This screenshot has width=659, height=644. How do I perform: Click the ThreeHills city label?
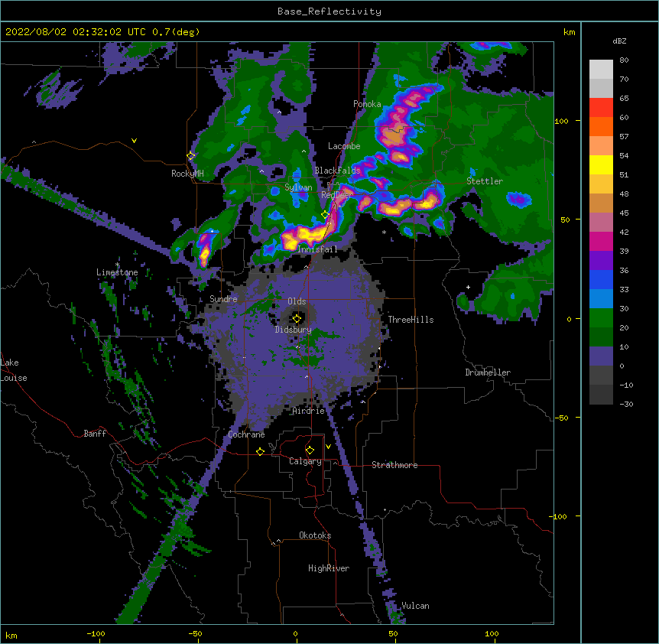tap(411, 320)
